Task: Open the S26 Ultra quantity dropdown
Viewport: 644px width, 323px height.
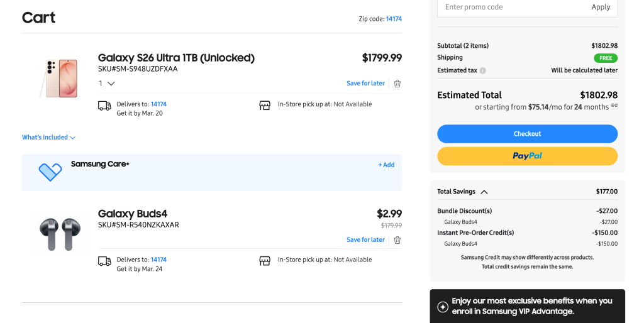Action: (107, 84)
